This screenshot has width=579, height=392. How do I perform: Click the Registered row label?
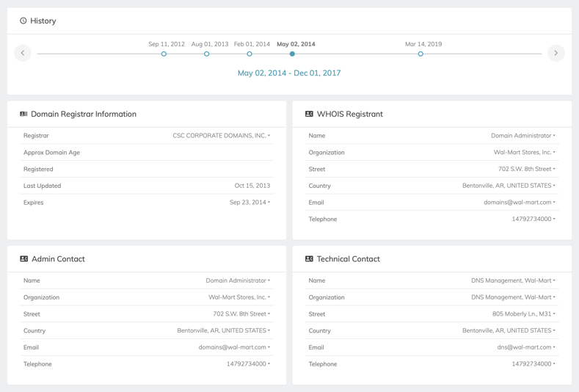point(38,169)
